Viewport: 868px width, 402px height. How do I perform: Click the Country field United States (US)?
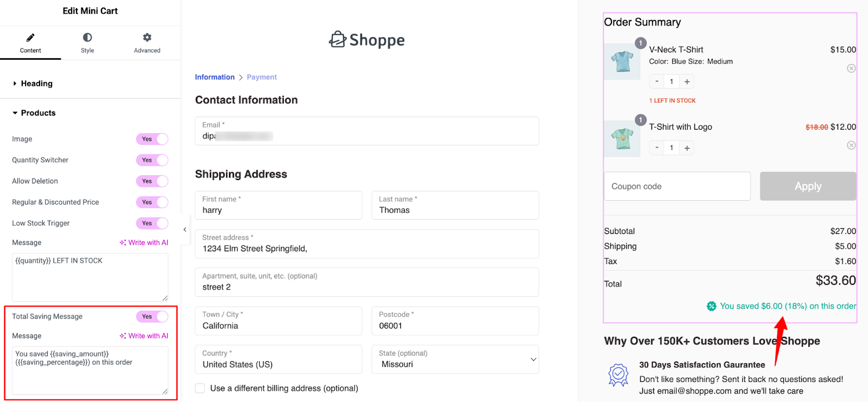278,359
